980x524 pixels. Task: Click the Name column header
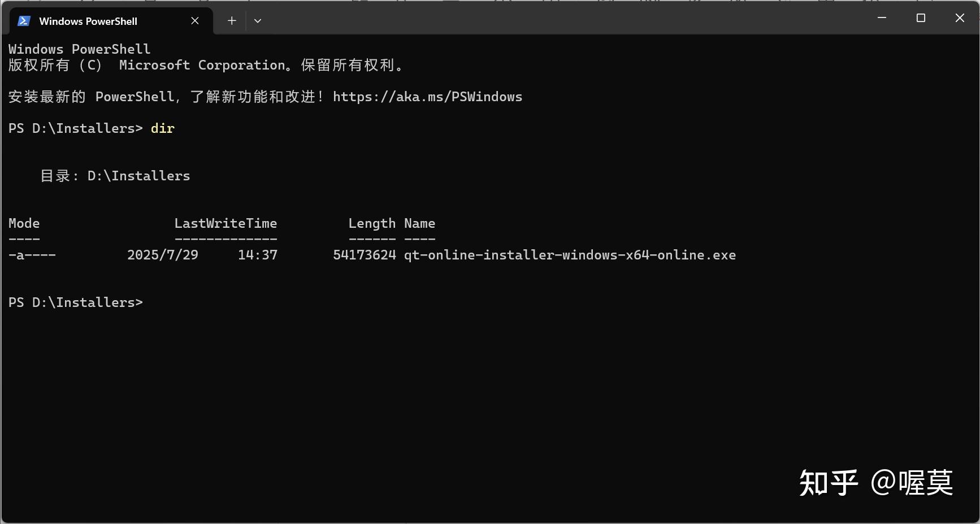pyautogui.click(x=419, y=223)
